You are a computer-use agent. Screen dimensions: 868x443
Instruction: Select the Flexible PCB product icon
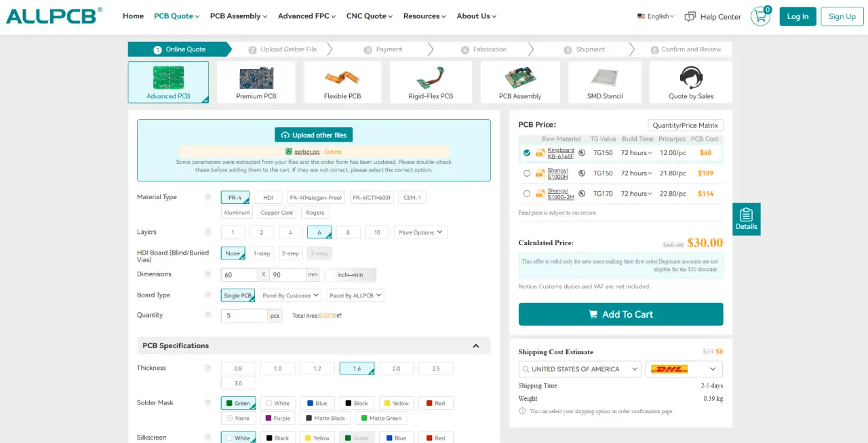(x=342, y=78)
